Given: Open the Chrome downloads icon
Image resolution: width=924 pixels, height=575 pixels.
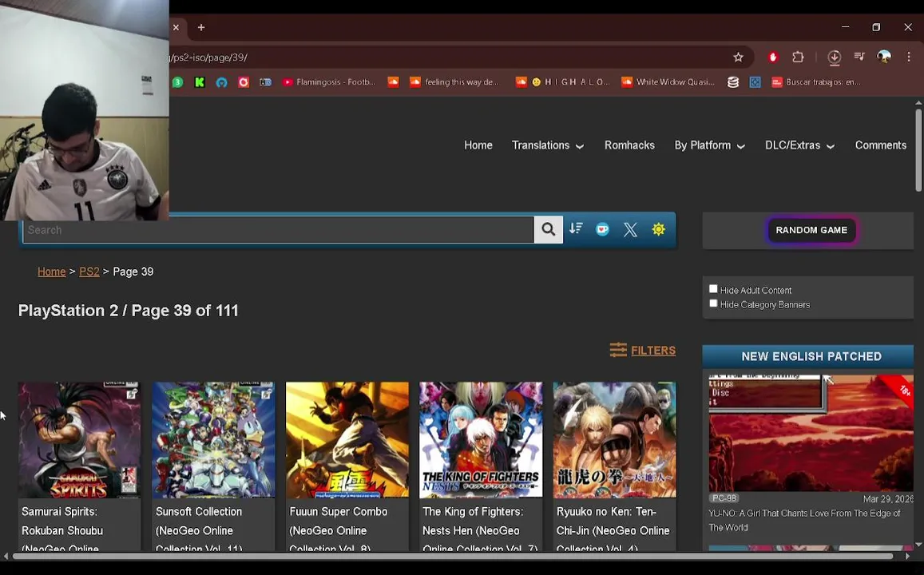Looking at the screenshot, I should (834, 57).
